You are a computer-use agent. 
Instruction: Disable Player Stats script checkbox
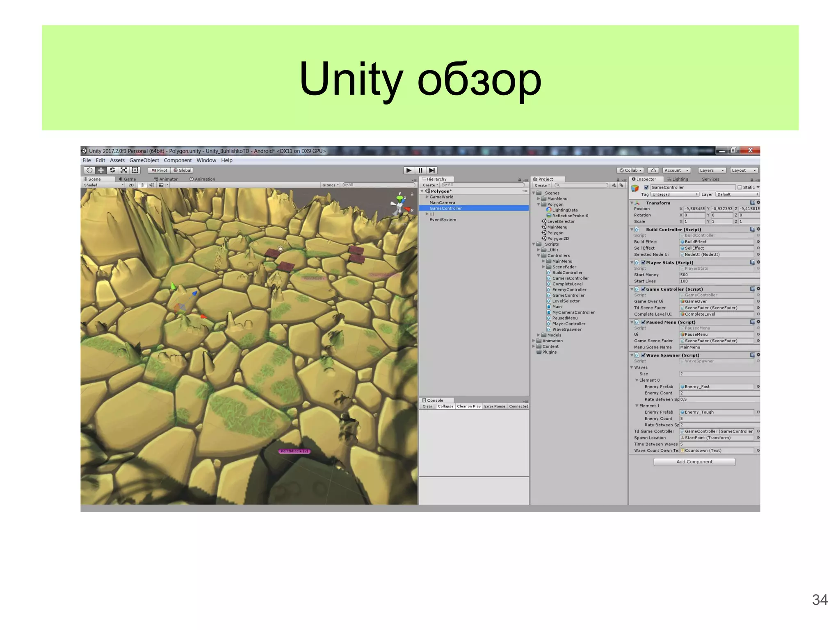[643, 262]
